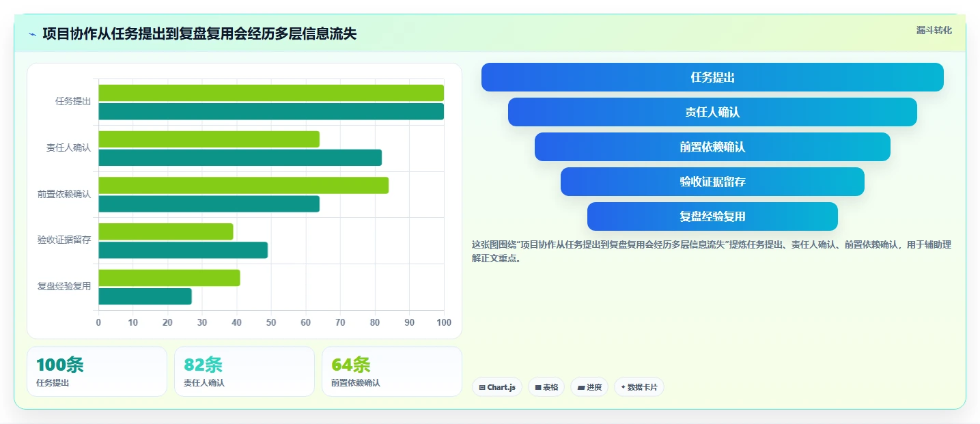The image size is (980, 424).
Task: Select the 复盘经验复用 funnel stage
Action: [712, 216]
